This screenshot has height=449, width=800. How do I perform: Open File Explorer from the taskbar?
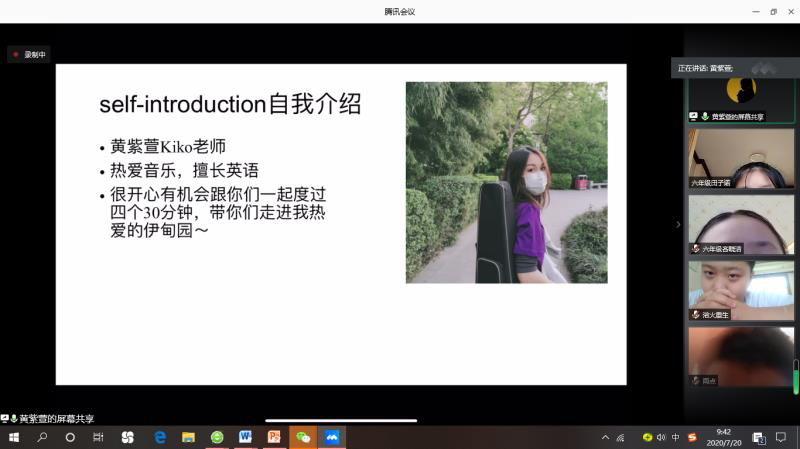click(x=188, y=437)
